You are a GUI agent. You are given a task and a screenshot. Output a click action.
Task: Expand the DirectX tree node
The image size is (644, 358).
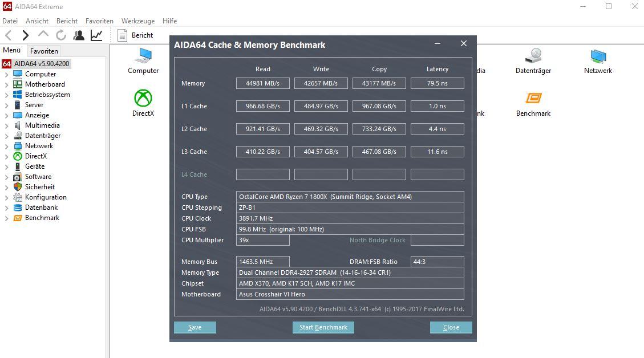tap(6, 156)
